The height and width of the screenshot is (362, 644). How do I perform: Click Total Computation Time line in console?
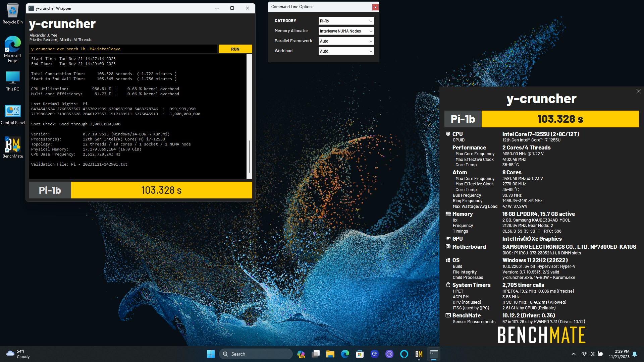[x=104, y=74]
